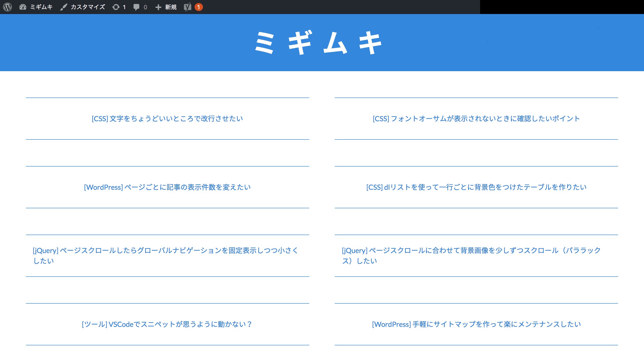The image size is (644, 355).
Task: Open article on CSS 文字をちょうどいいところで改行
Action: pos(167,118)
